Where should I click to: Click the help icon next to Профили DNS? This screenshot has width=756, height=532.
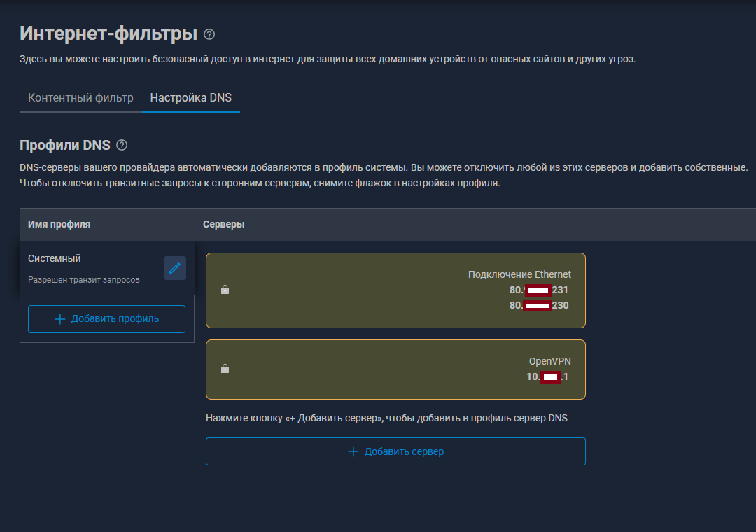(122, 145)
